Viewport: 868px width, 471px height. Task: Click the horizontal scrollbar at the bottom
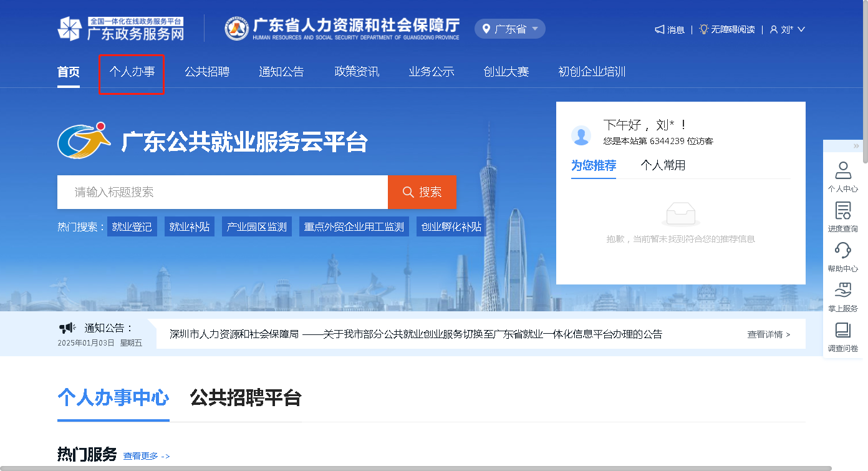pos(416,468)
